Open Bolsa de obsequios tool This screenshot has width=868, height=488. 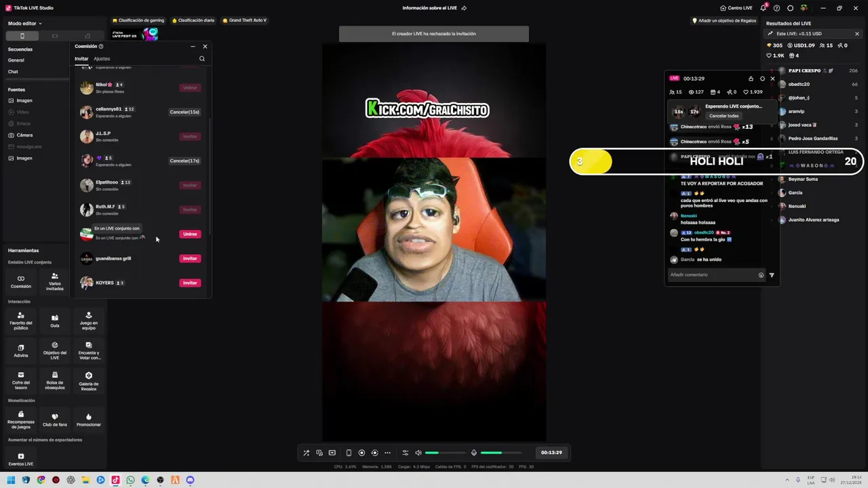[55, 380]
